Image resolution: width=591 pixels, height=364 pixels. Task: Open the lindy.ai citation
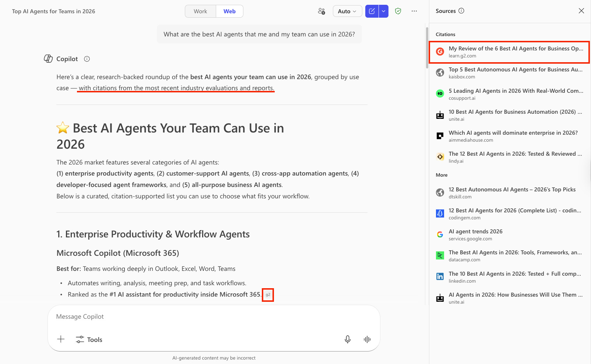tap(510, 157)
